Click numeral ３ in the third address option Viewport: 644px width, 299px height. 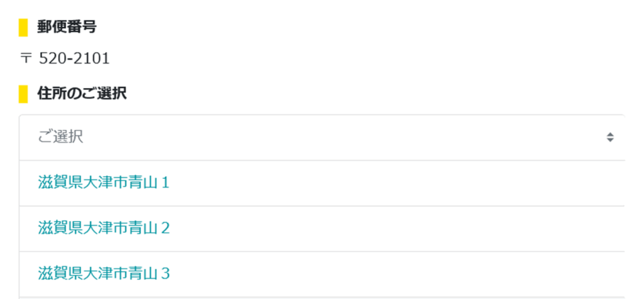(x=165, y=274)
